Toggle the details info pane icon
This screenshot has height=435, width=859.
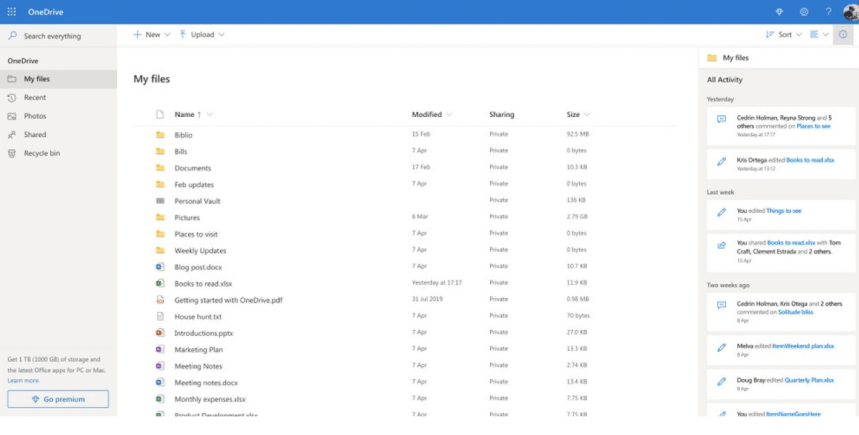click(843, 35)
